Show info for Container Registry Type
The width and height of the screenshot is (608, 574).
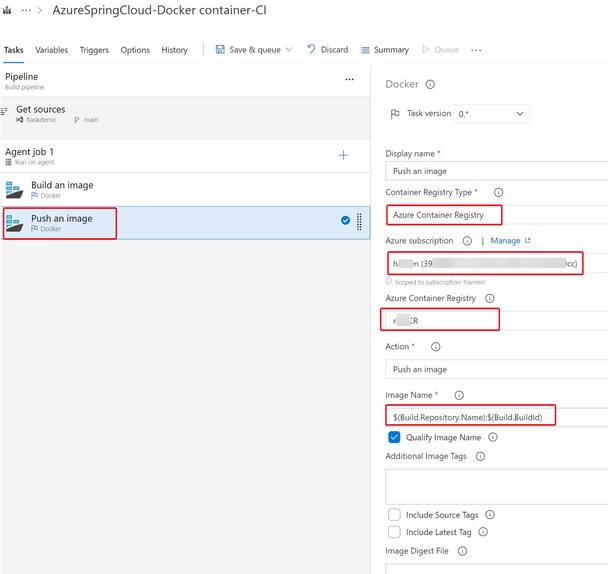(x=499, y=192)
